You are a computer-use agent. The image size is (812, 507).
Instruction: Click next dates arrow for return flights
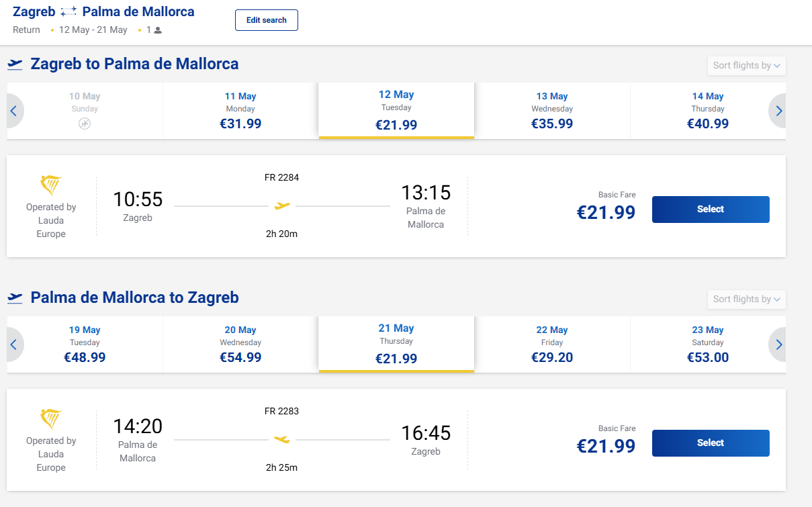(778, 344)
